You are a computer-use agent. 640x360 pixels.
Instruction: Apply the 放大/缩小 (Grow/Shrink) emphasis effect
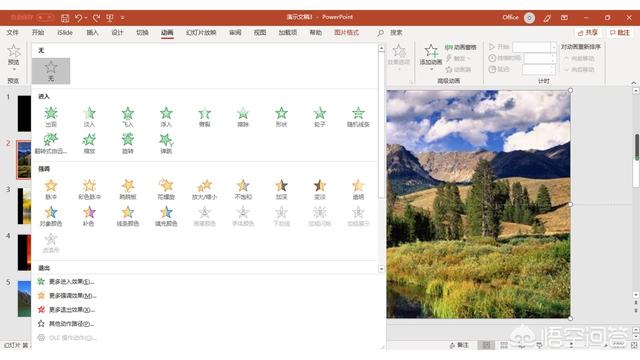click(204, 189)
